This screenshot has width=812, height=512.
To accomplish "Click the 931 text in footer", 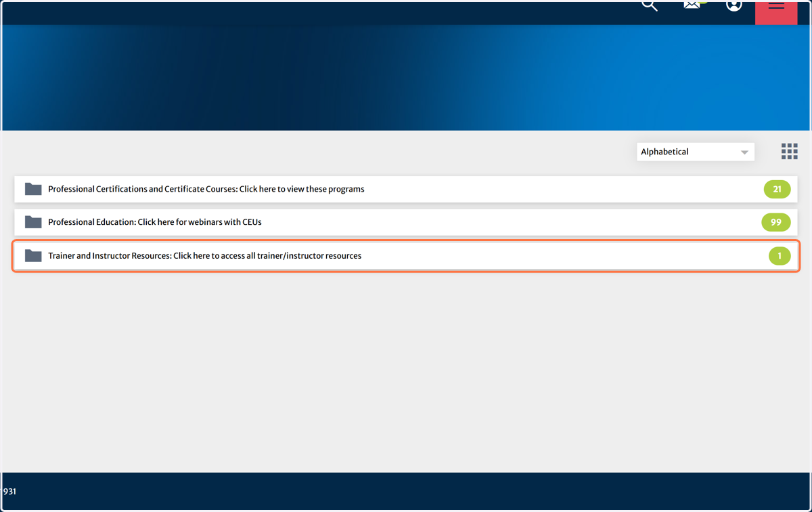I will 9,492.
